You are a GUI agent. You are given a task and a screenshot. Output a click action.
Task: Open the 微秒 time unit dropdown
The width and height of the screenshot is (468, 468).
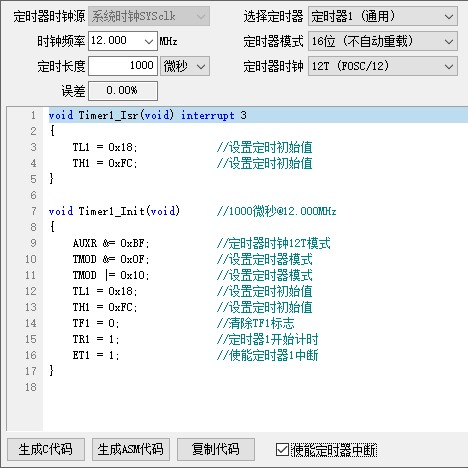pos(185,66)
